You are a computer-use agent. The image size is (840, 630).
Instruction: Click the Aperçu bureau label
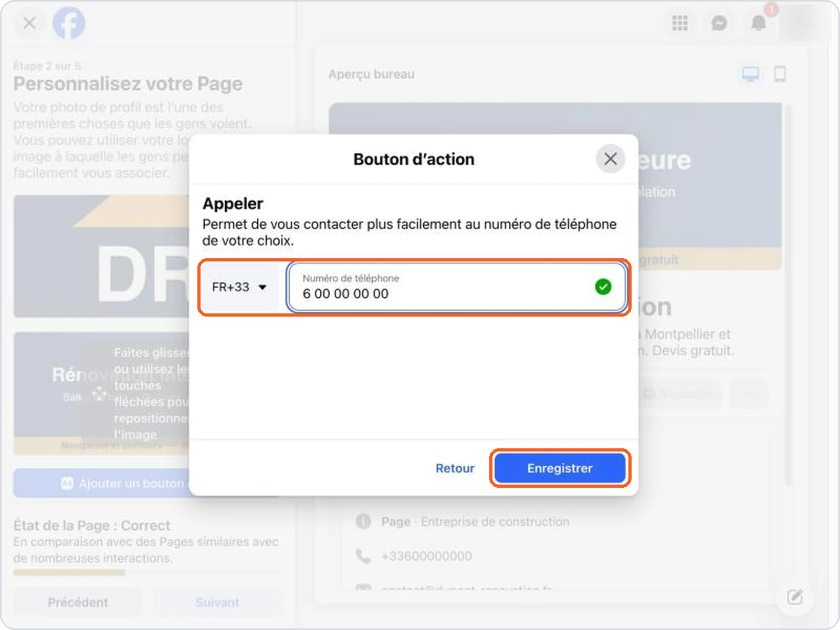[x=372, y=75]
